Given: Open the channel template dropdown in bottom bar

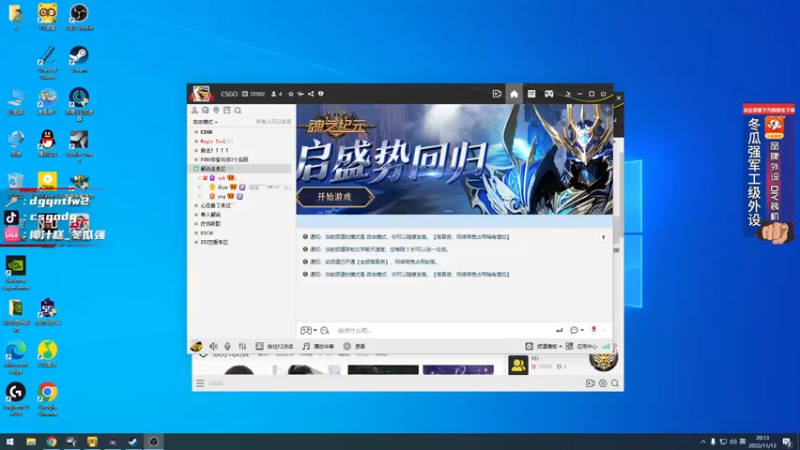Looking at the screenshot, I should tap(544, 346).
